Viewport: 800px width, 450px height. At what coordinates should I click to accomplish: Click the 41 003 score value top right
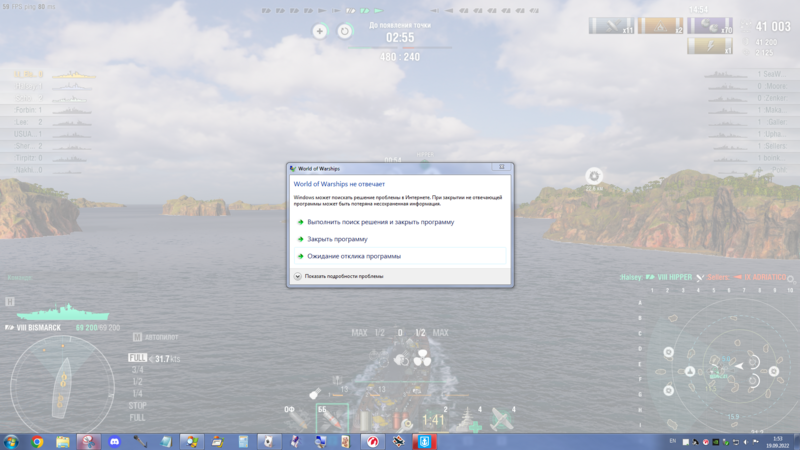click(773, 27)
